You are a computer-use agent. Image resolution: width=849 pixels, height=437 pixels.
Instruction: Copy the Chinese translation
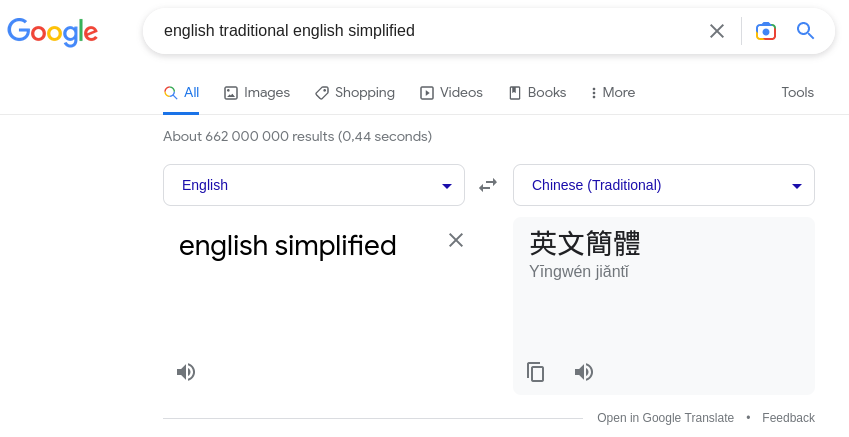coord(535,372)
